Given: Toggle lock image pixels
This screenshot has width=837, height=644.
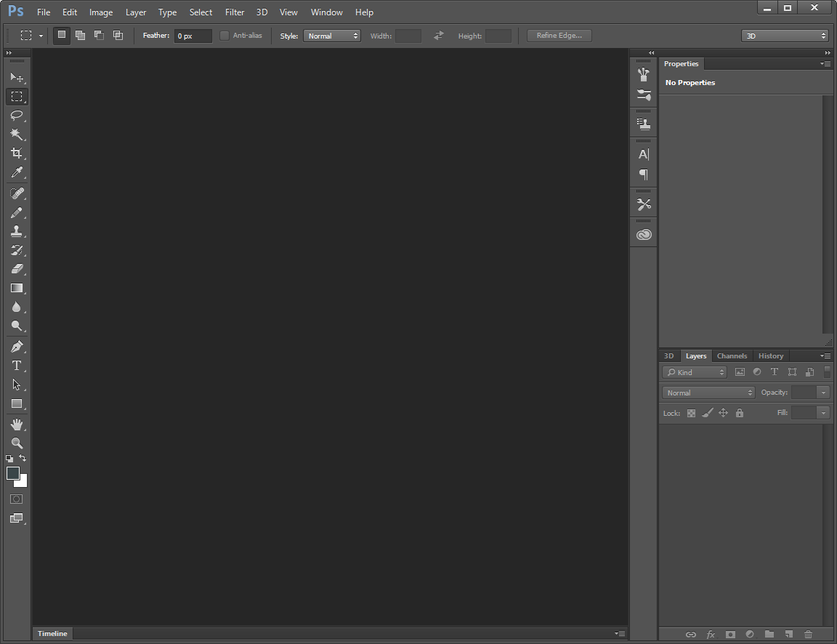Looking at the screenshot, I should [707, 413].
